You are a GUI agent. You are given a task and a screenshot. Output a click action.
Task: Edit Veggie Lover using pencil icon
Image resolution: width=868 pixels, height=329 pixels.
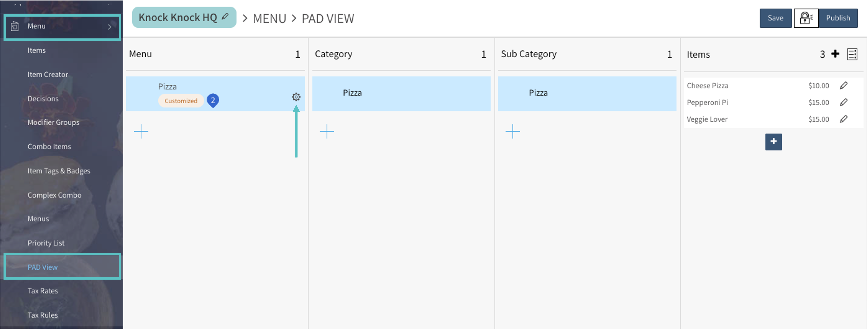(x=843, y=119)
